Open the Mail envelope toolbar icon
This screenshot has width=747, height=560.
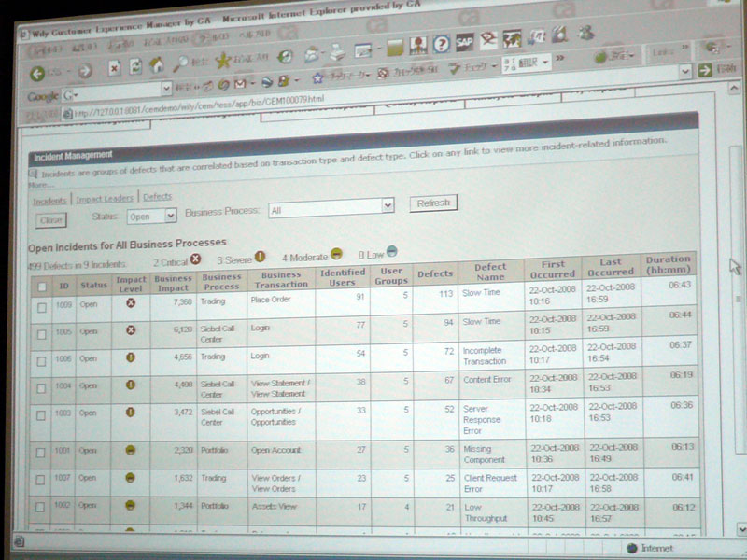point(312,55)
